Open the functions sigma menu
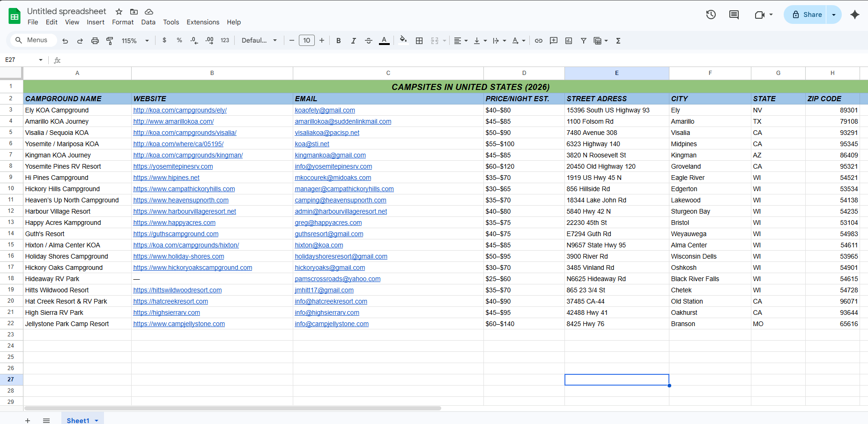The image size is (868, 424). tap(618, 41)
